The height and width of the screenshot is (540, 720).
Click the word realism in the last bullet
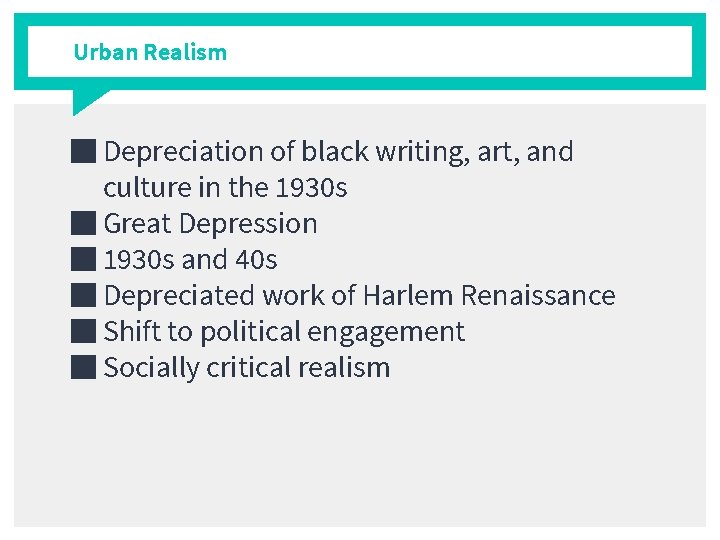[x=344, y=368]
